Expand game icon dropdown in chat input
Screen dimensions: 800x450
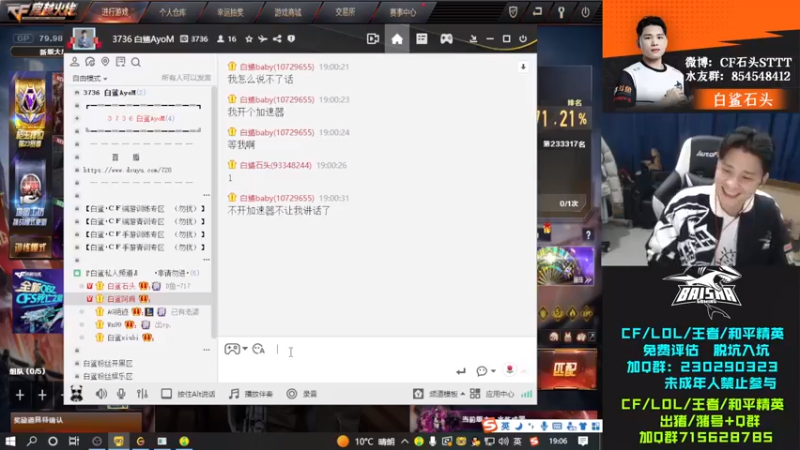[x=245, y=349]
